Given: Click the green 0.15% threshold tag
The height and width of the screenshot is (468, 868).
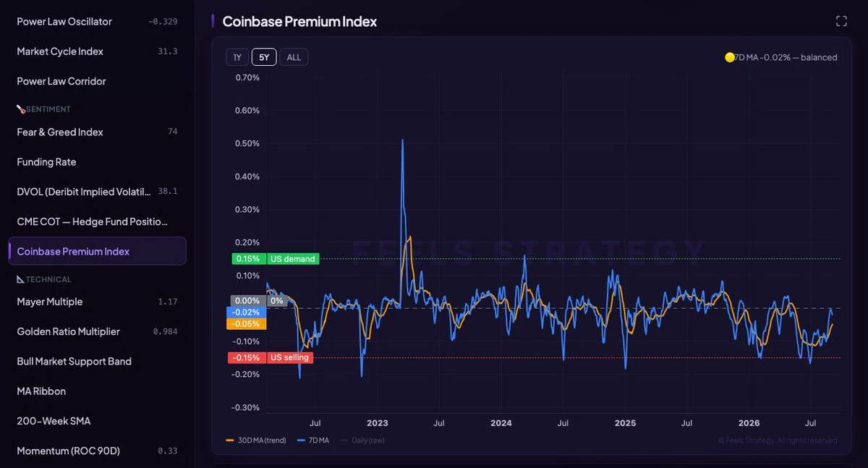Looking at the screenshot, I should tap(249, 258).
